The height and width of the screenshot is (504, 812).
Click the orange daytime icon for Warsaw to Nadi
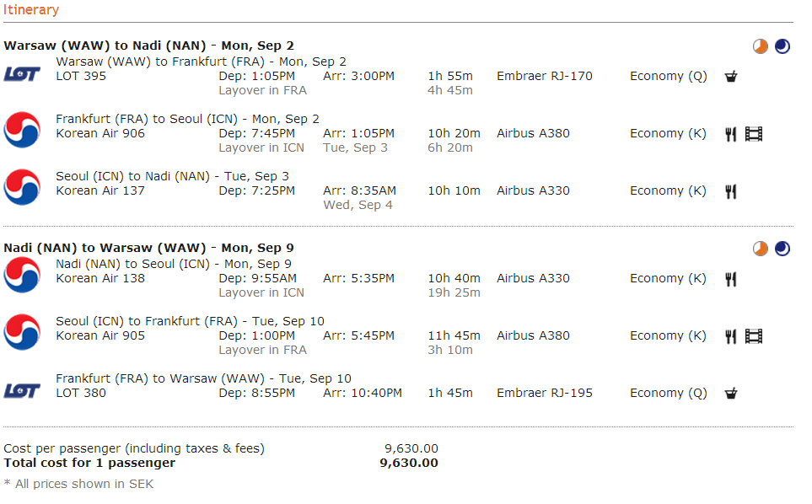pos(761,46)
